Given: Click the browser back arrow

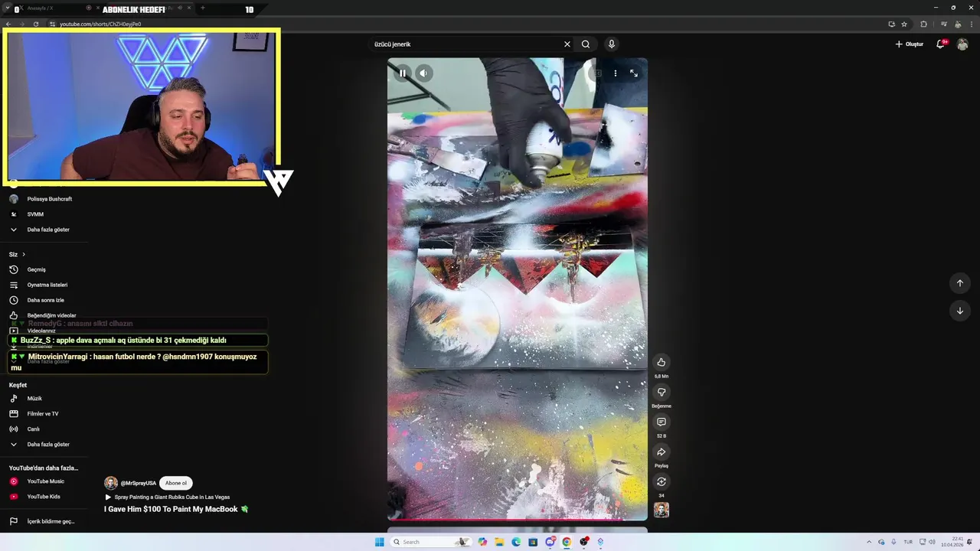Looking at the screenshot, I should click(8, 24).
